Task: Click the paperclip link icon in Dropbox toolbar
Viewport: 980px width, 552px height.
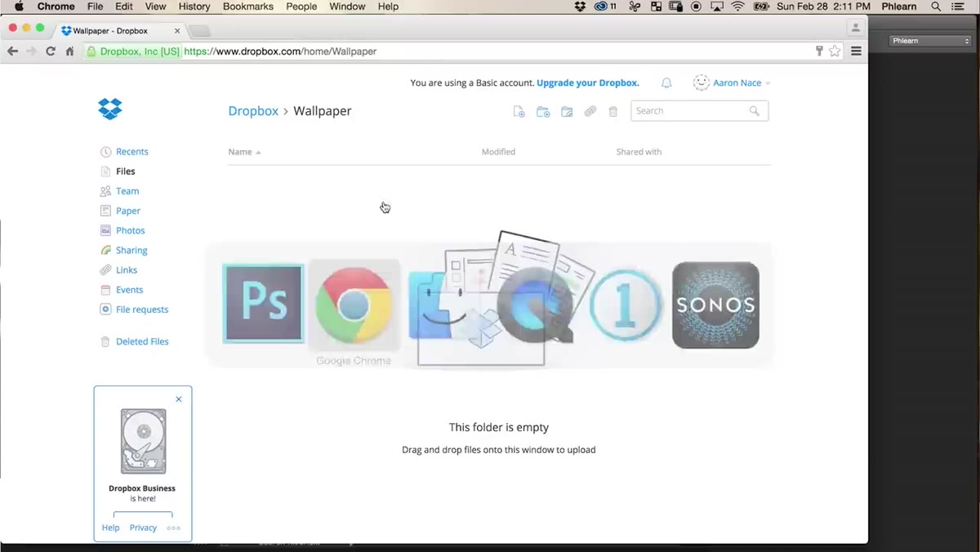Action: click(590, 112)
